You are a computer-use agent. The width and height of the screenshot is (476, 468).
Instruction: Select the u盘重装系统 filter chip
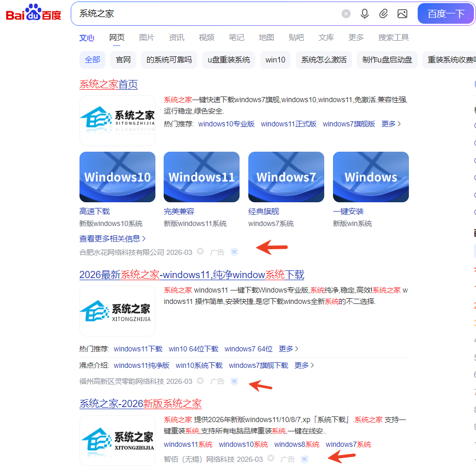[229, 60]
